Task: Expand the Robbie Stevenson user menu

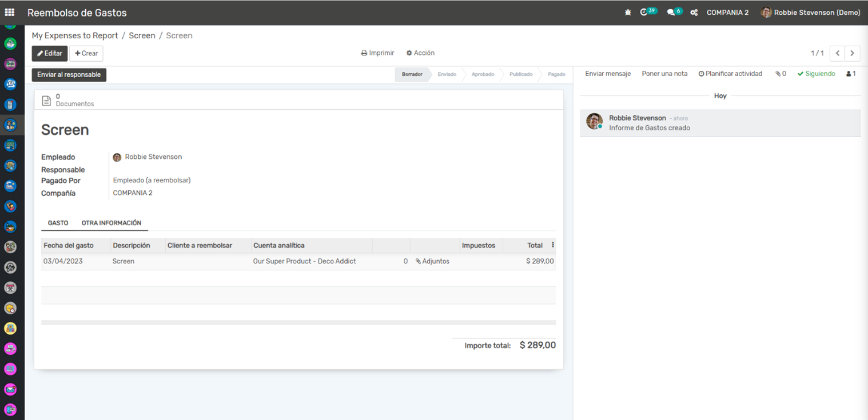Action: click(x=810, y=13)
